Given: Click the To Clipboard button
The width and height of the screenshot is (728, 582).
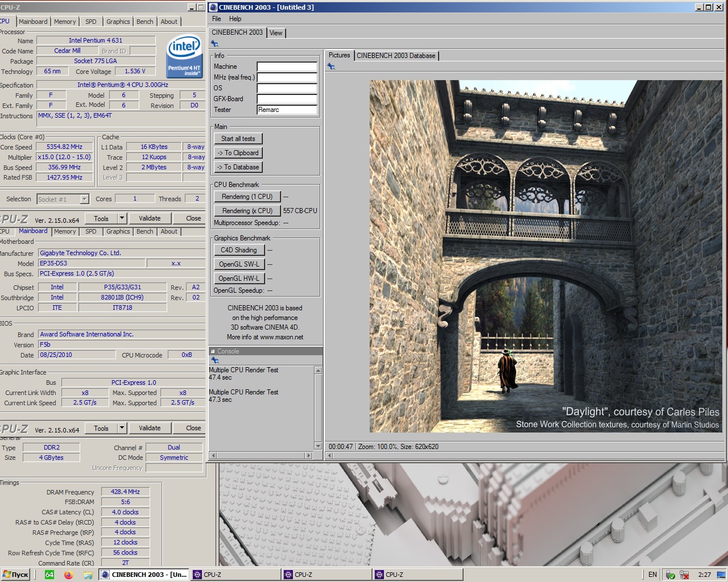Looking at the screenshot, I should tap(238, 153).
